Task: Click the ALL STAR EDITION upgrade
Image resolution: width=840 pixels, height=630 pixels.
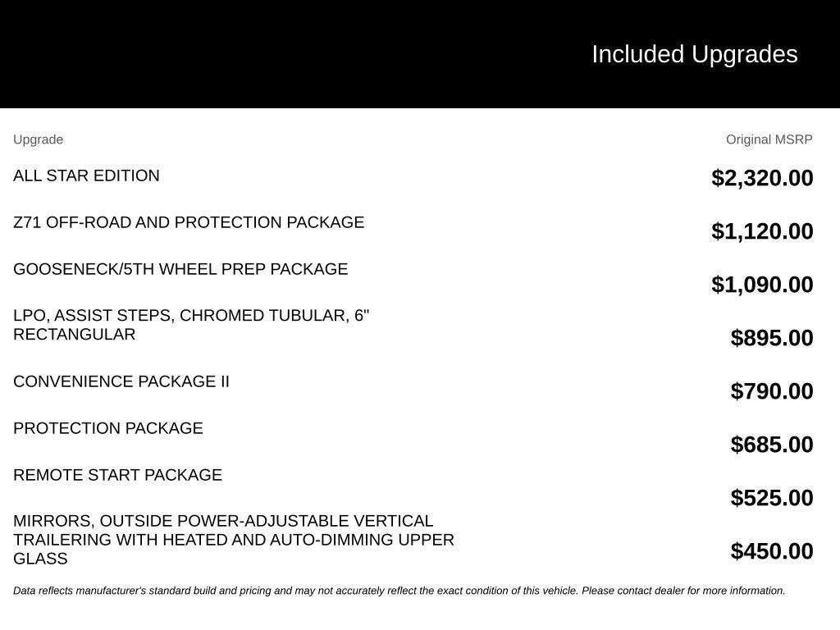Action: pyautogui.click(x=86, y=176)
